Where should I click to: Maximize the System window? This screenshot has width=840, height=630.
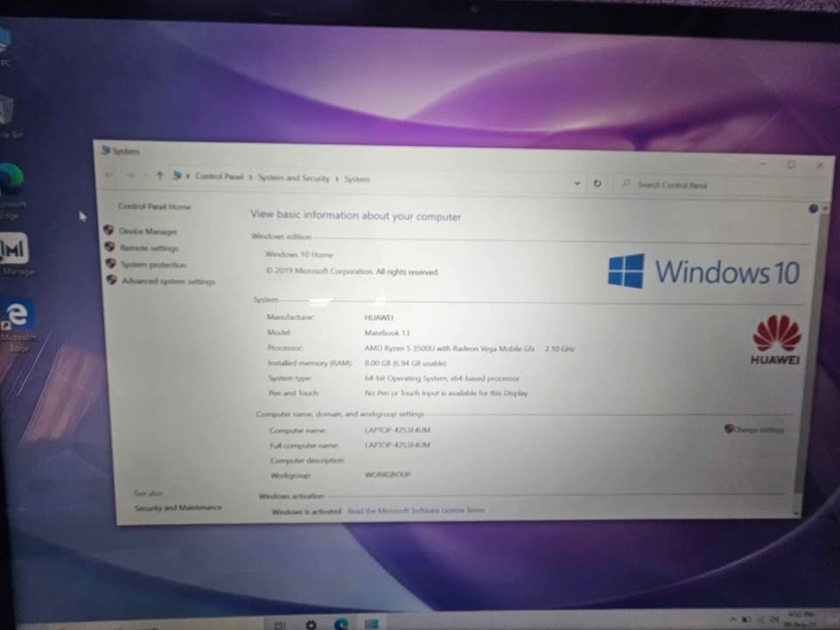pos(791,164)
